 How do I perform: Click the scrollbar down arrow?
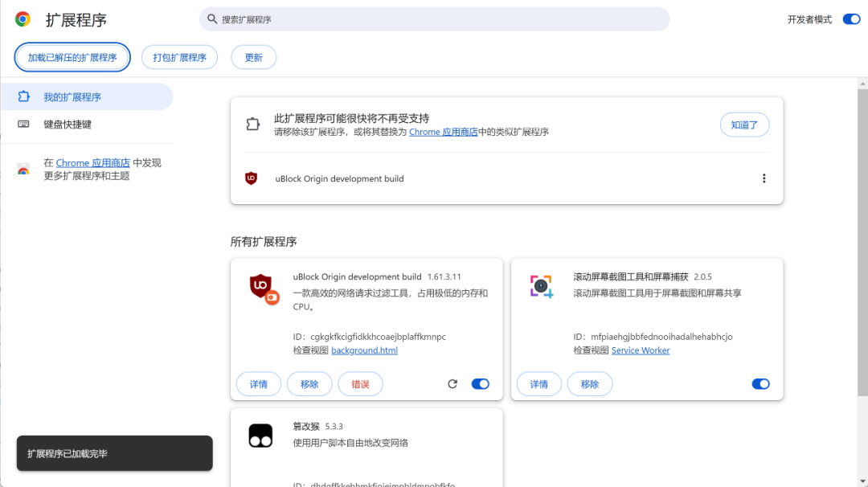click(862, 481)
